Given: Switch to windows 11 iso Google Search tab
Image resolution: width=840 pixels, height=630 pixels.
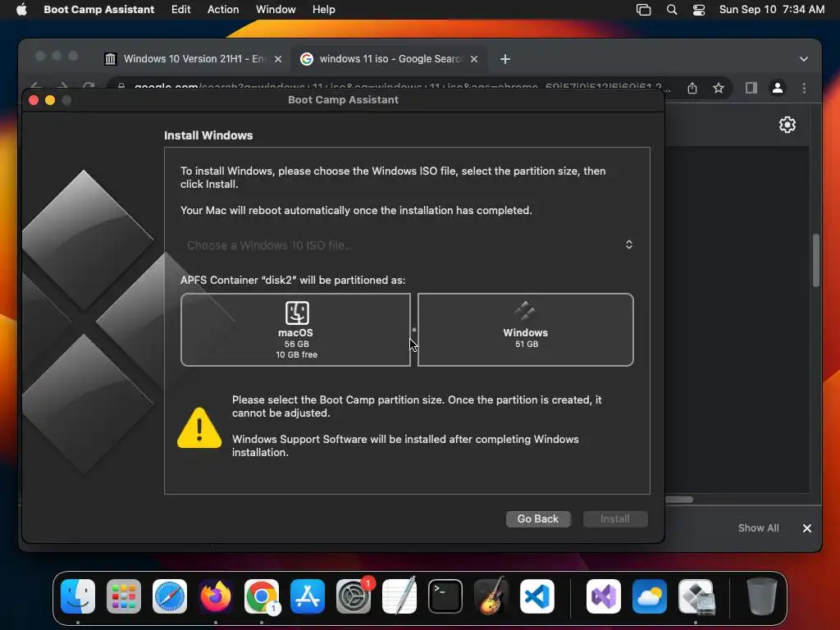Looking at the screenshot, I should (x=389, y=59).
